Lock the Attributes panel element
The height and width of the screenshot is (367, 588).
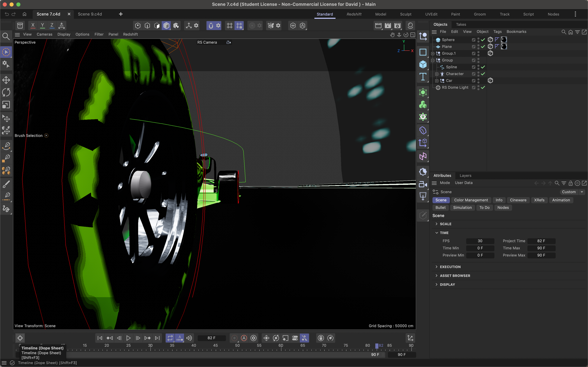571,183
